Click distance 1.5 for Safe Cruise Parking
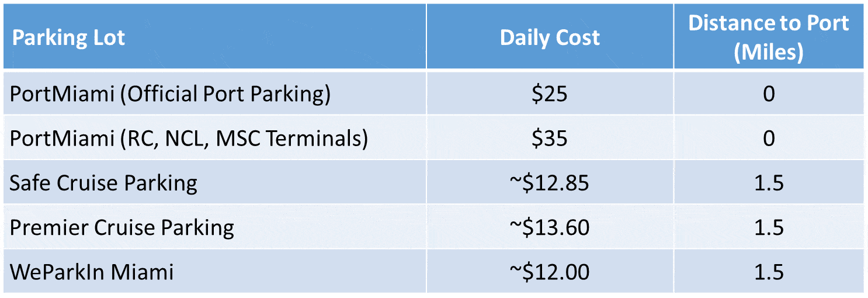Screen dimensions: 868x298 [769, 182]
